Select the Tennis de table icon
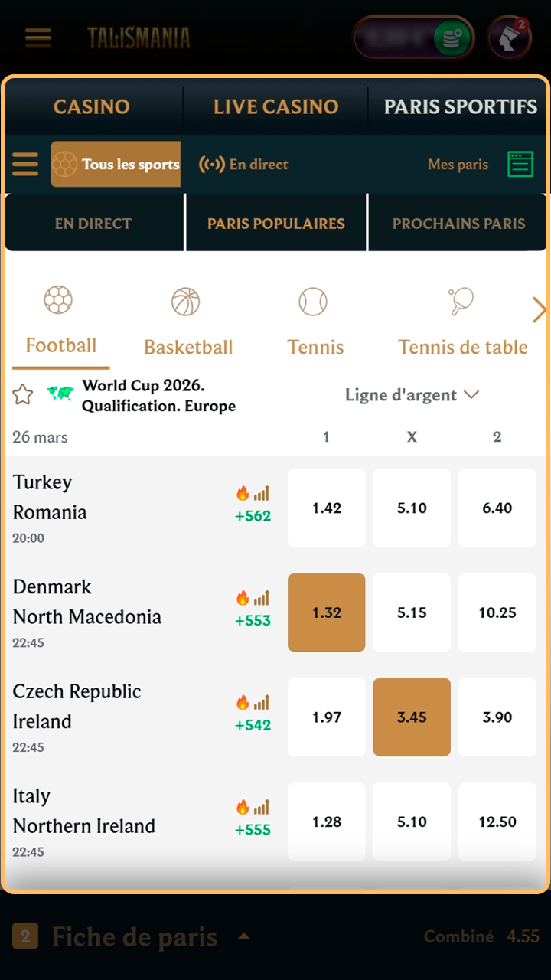This screenshot has height=980, width=551. pyautogui.click(x=459, y=299)
